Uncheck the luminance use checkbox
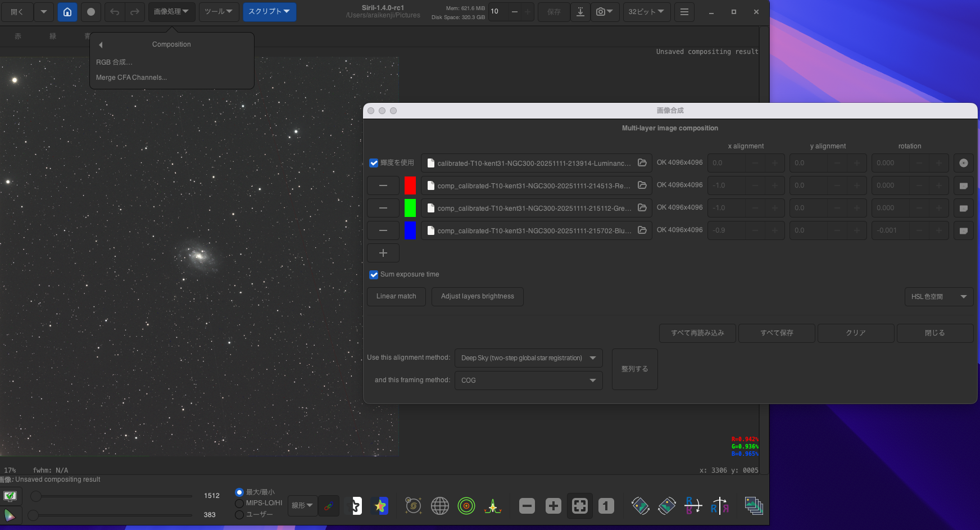The width and height of the screenshot is (980, 530). [x=374, y=163]
